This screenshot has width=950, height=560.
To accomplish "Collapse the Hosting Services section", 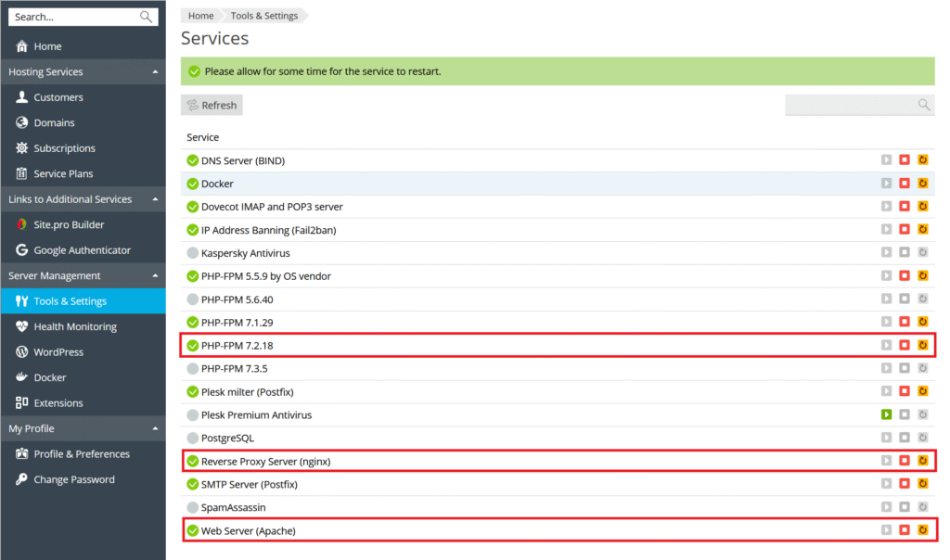I will 154,72.
